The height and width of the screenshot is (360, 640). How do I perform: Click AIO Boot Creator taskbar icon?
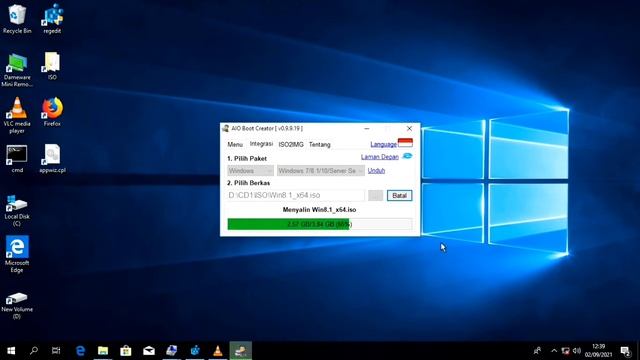tap(241, 351)
